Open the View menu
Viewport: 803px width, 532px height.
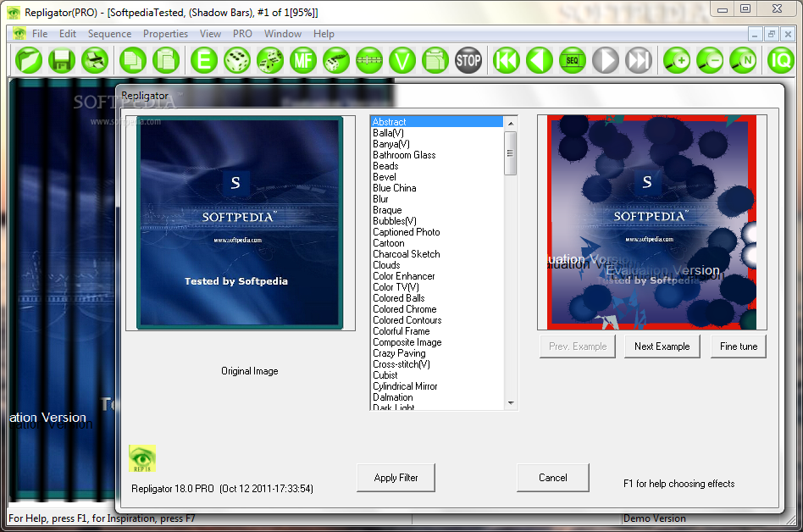click(210, 34)
